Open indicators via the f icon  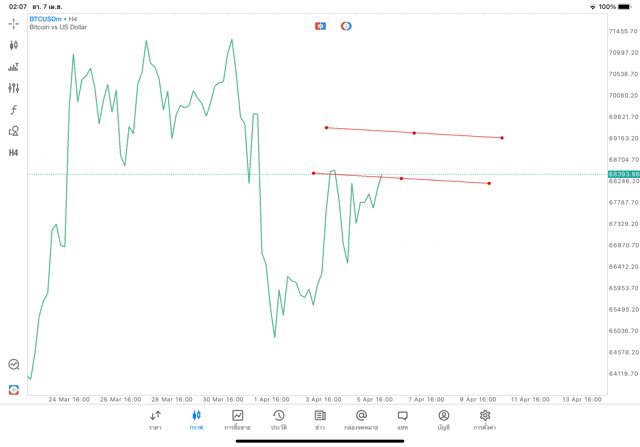click(x=14, y=110)
